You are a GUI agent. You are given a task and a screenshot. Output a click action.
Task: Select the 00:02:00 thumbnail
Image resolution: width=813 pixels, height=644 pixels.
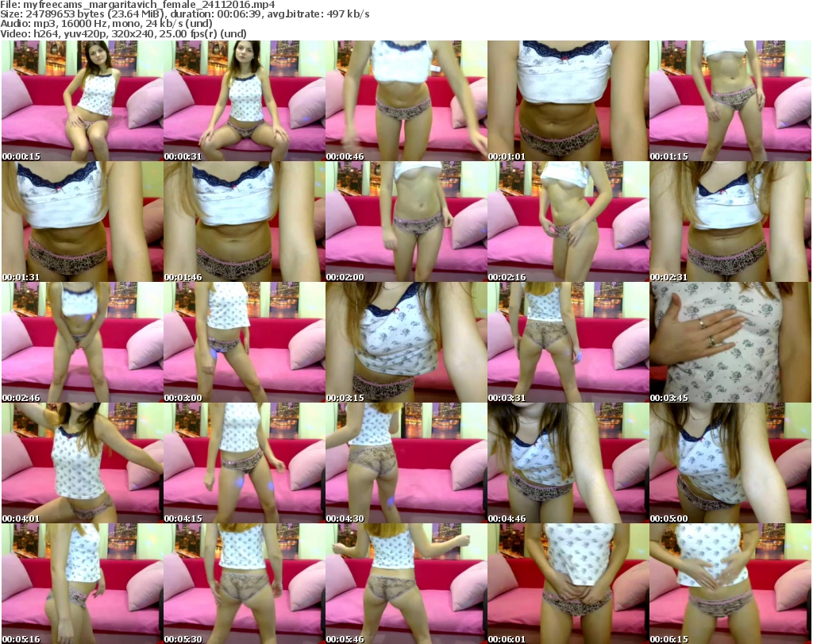click(406, 222)
